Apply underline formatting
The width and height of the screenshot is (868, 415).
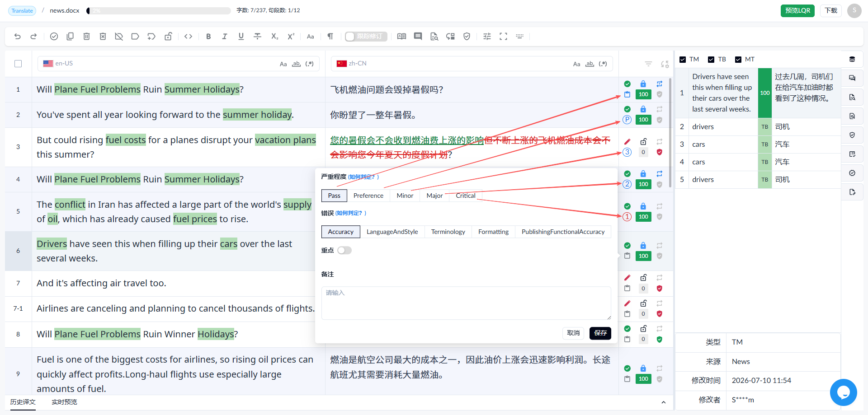click(x=241, y=37)
